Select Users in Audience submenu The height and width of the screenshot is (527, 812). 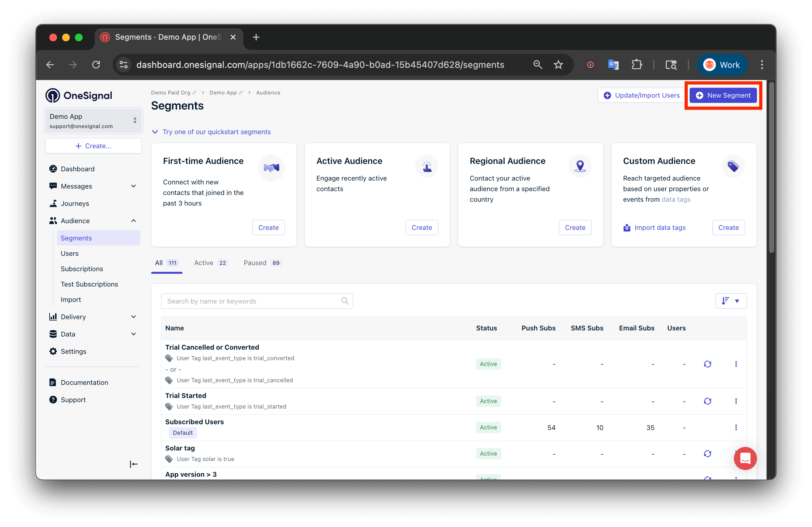pyautogui.click(x=69, y=254)
